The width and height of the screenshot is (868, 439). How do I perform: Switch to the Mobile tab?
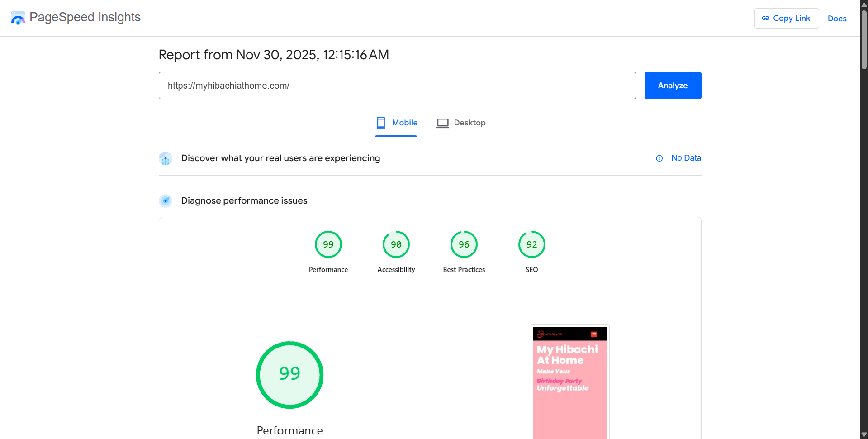click(x=396, y=123)
